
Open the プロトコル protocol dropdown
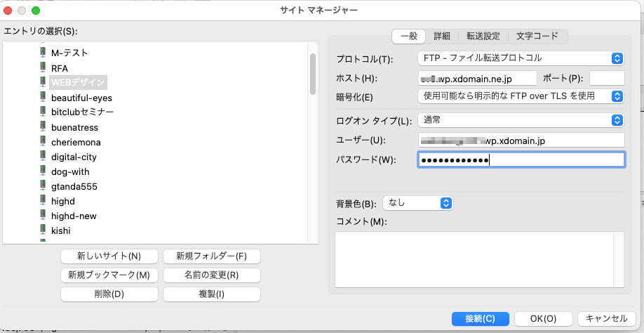coord(520,58)
